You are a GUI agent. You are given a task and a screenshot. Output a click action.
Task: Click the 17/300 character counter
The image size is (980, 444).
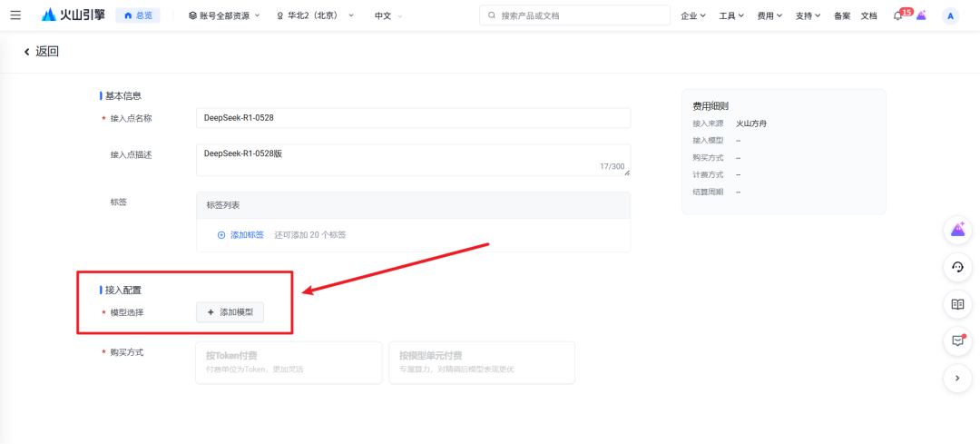click(x=612, y=167)
